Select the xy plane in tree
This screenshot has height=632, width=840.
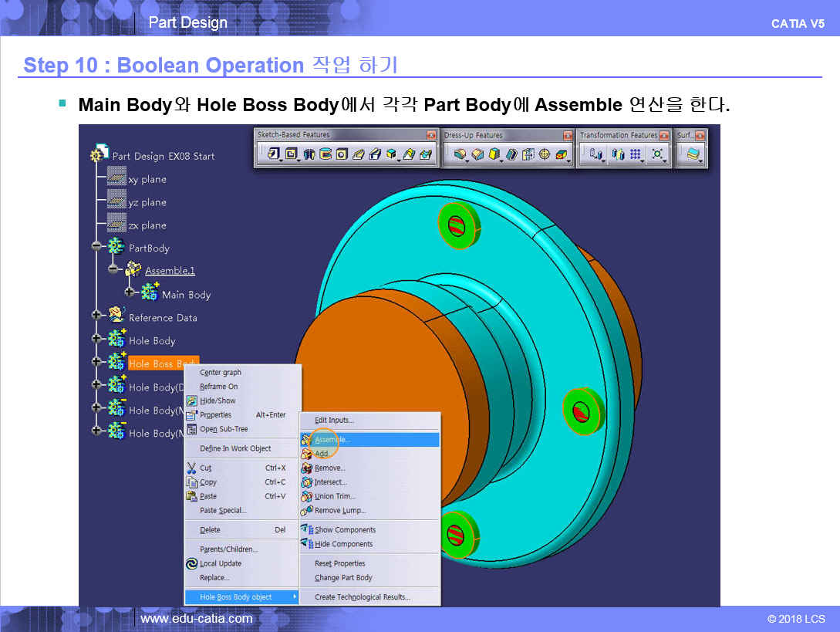click(147, 179)
